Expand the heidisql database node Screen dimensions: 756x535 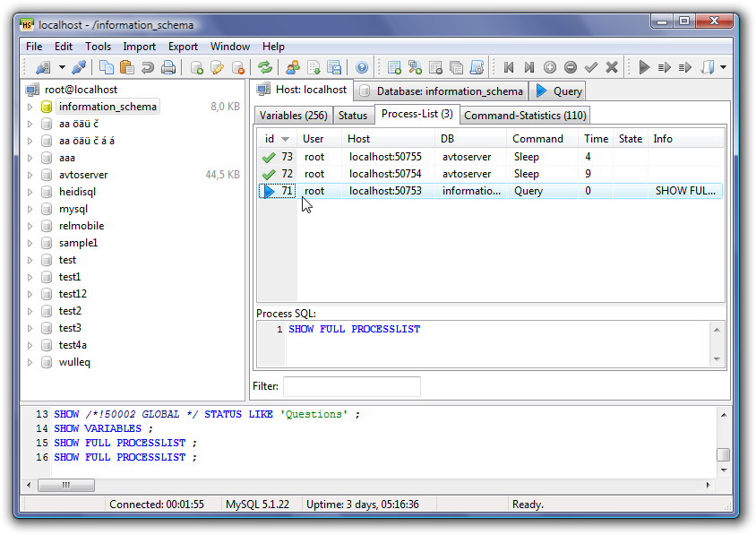point(30,192)
